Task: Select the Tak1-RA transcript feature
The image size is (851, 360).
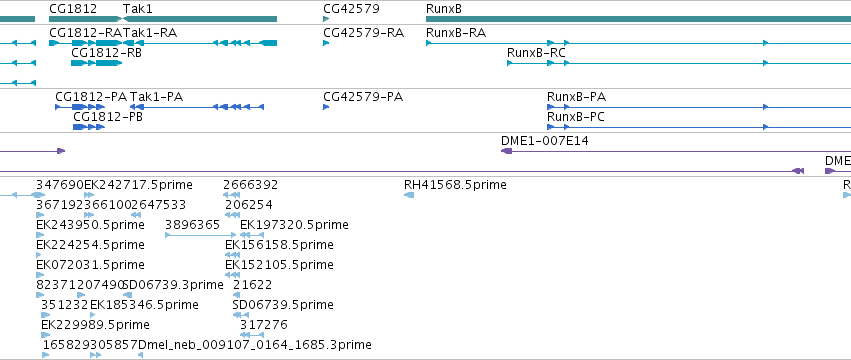Action: point(200,43)
